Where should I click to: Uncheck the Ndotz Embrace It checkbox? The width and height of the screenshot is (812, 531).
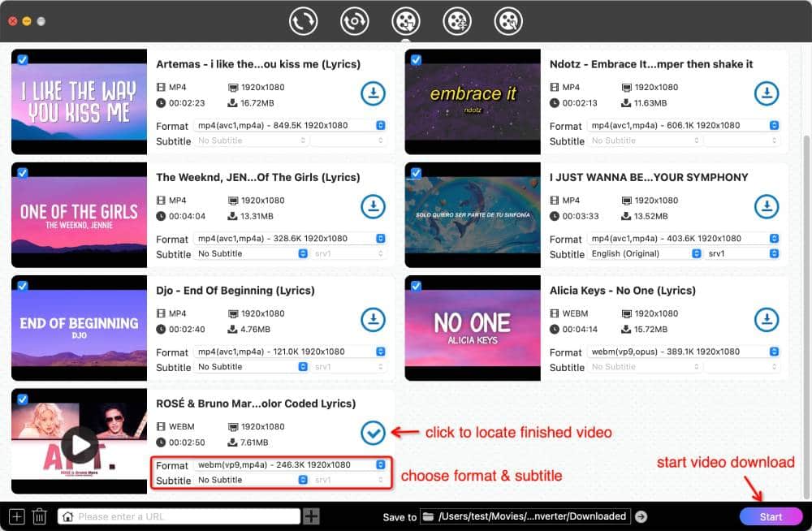coord(416,59)
